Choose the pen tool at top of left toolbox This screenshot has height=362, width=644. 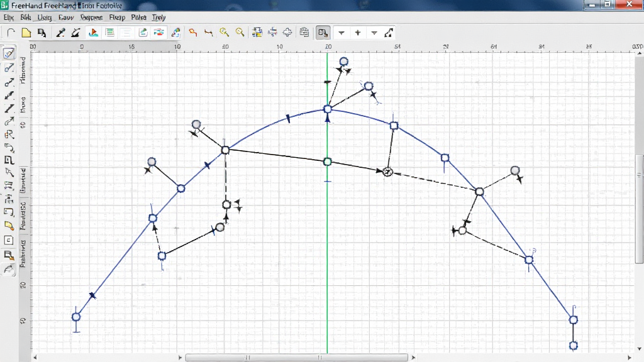(9, 53)
